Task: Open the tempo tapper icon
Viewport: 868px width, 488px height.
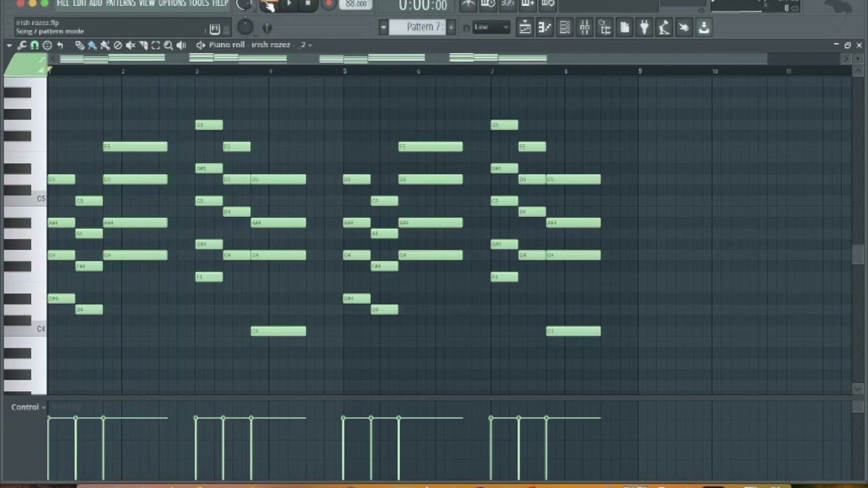Action: point(664,28)
